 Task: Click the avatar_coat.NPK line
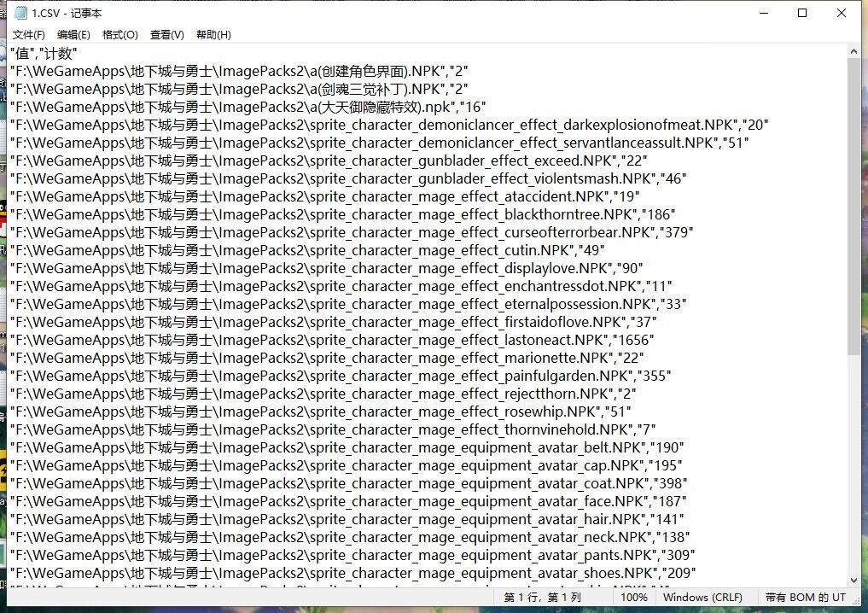pos(349,483)
